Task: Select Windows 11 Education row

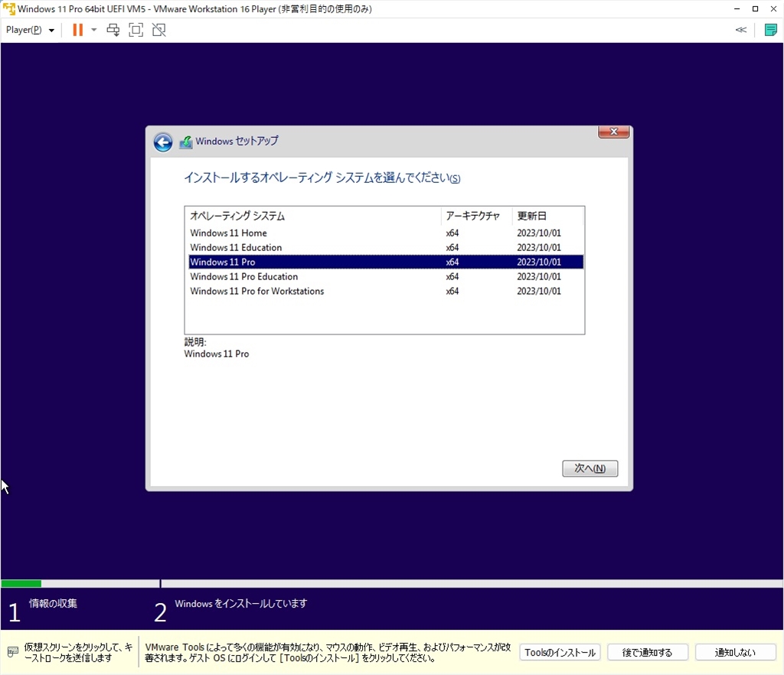Action: [x=386, y=247]
